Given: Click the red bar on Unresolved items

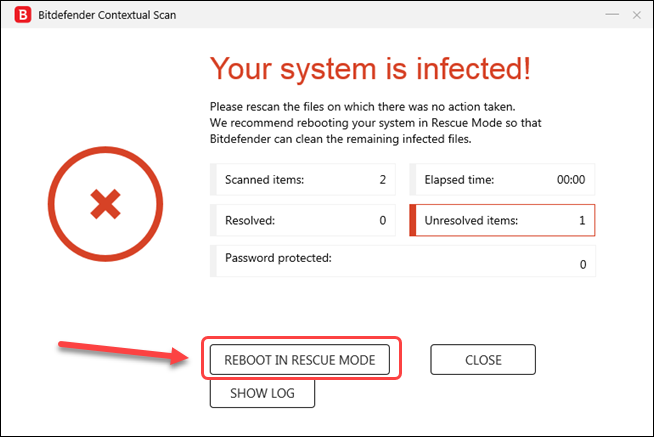Looking at the screenshot, I should [x=413, y=220].
